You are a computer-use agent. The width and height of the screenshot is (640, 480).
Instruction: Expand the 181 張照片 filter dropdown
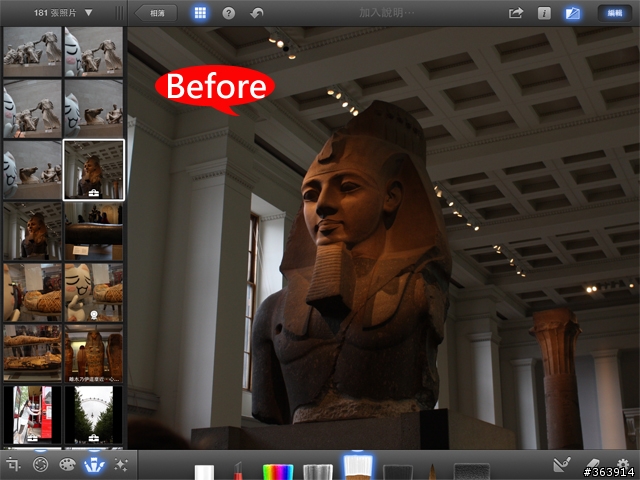click(x=63, y=13)
